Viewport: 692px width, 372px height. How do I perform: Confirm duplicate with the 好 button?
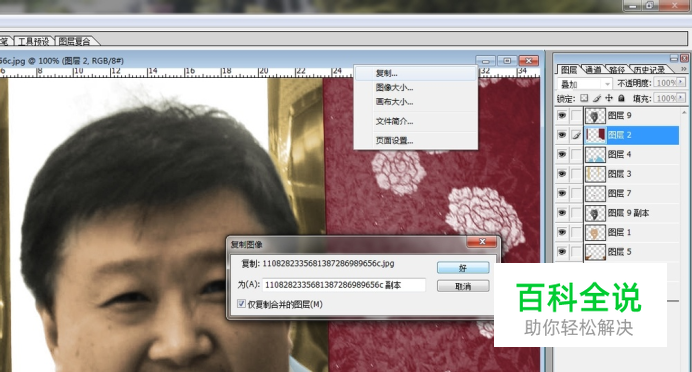tap(463, 268)
